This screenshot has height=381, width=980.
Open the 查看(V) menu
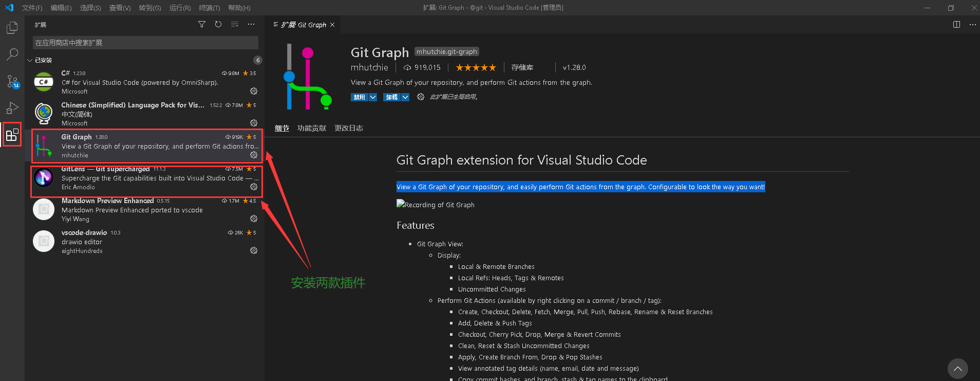coord(120,8)
